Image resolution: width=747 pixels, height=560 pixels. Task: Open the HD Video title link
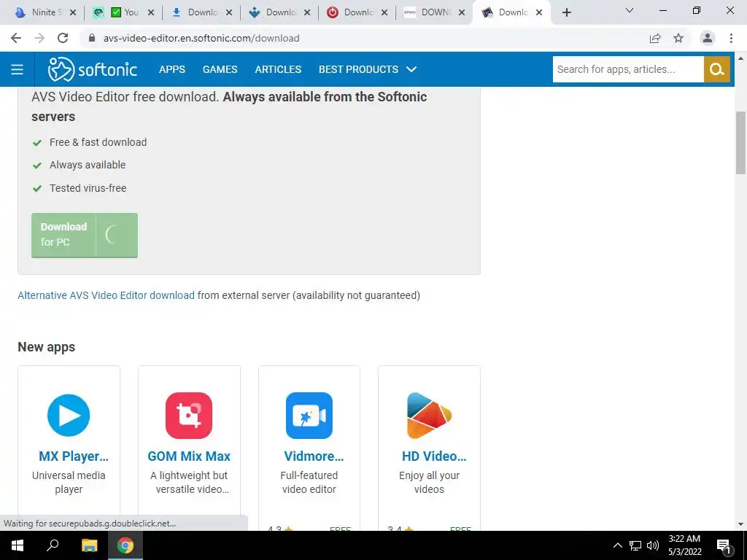[x=434, y=456]
